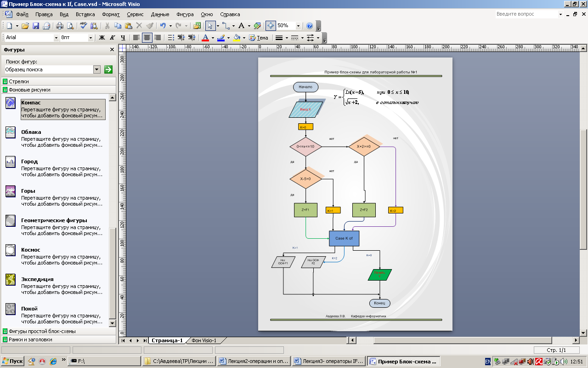Open the Тема theme button
588x368 pixels.
pos(259,38)
